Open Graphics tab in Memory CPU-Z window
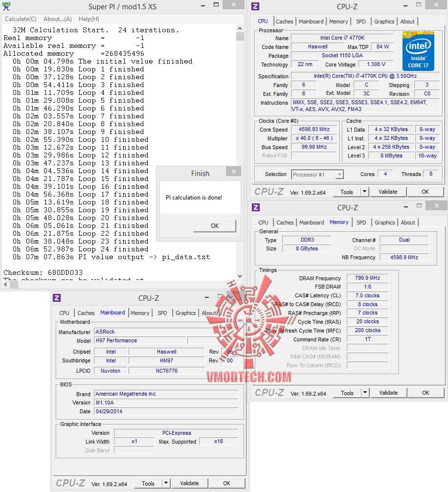 click(384, 223)
